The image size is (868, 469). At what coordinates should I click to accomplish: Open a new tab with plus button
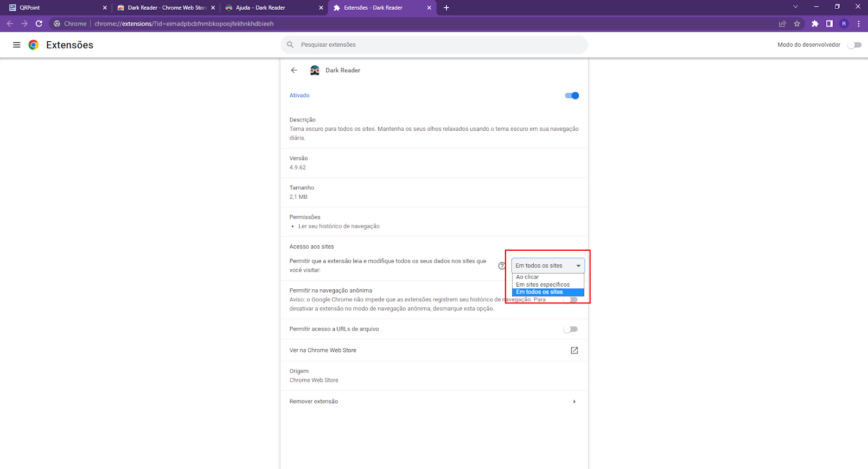click(446, 8)
